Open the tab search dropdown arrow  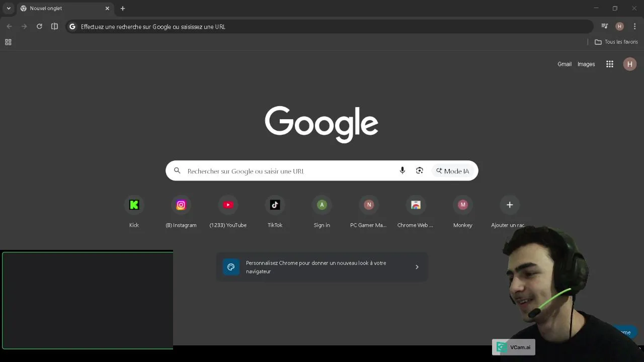coord(9,8)
